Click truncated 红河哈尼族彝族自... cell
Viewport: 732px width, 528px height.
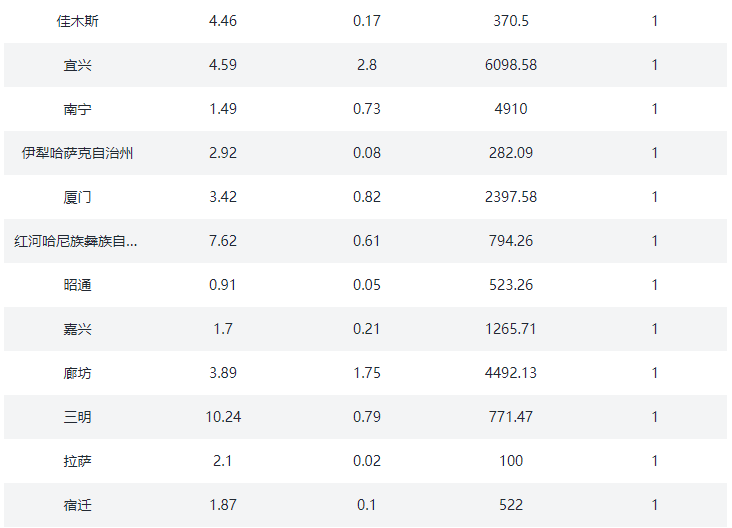[x=77, y=241]
